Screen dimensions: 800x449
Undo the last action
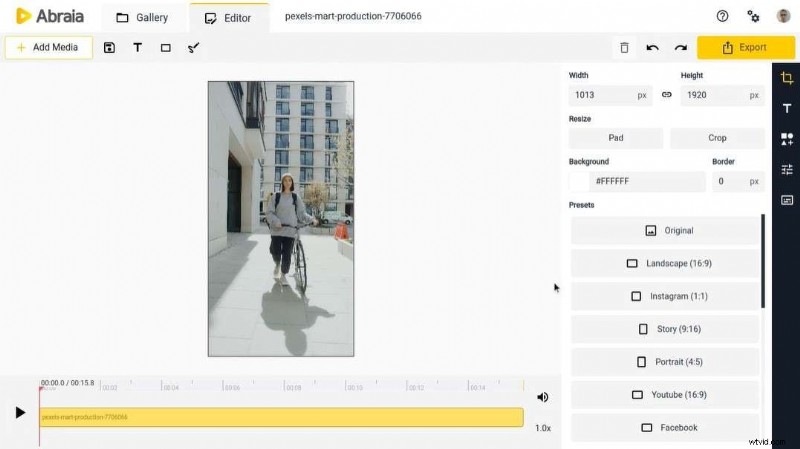652,48
